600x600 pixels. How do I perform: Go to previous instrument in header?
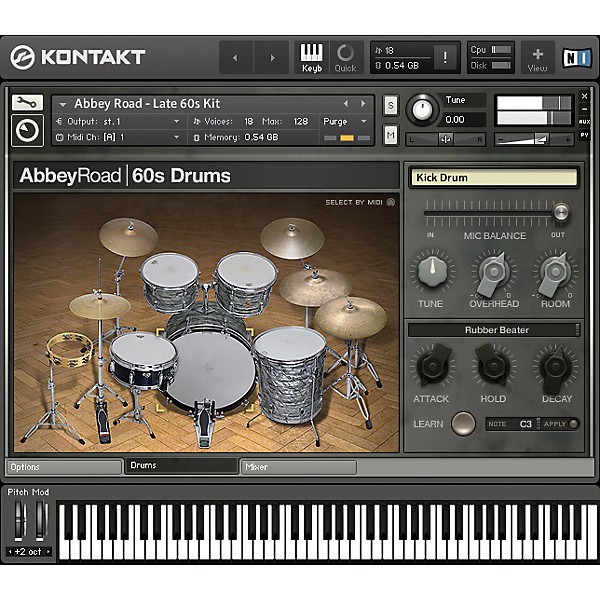[x=236, y=58]
